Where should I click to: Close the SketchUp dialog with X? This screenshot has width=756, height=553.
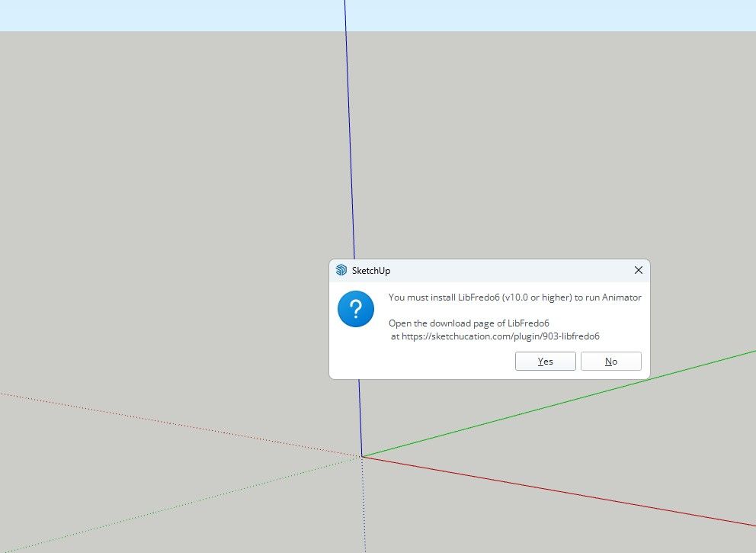pos(639,270)
